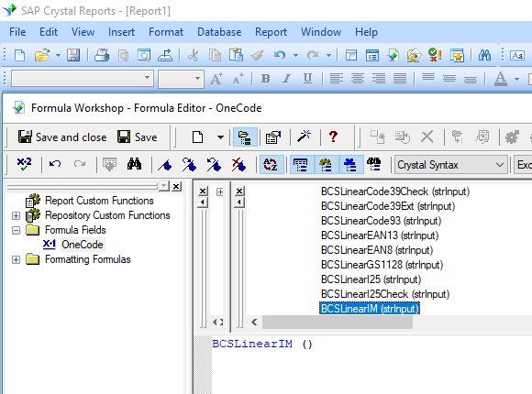Screen dimensions: 532x394
Task: Select BCSLinearCode39Check (strInput) function
Action: [395, 192]
